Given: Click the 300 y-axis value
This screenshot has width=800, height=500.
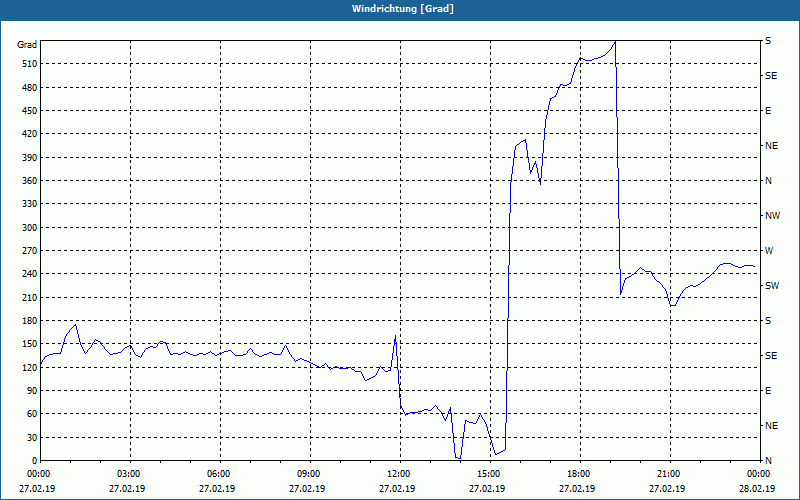Looking at the screenshot, I should [x=28, y=228].
